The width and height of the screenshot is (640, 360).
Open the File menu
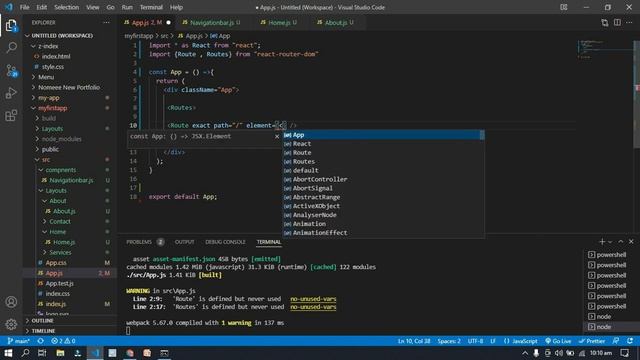click(x=24, y=7)
